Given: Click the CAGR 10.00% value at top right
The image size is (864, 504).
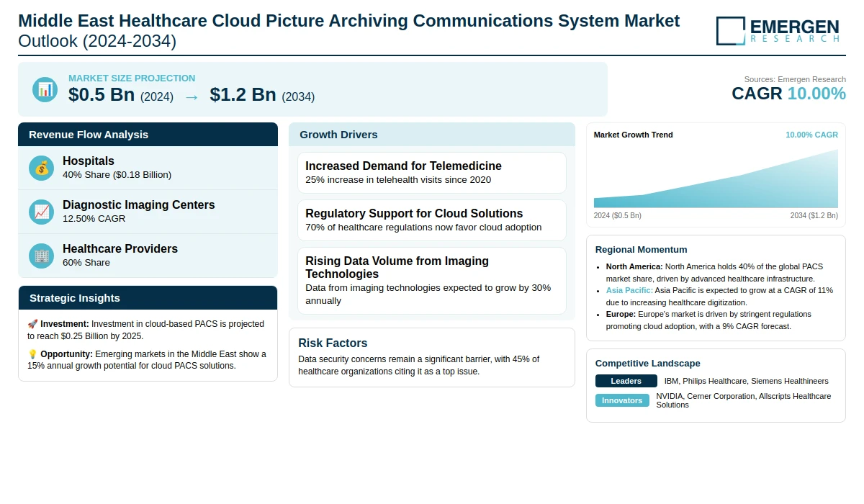Looking at the screenshot, I should tap(788, 94).
